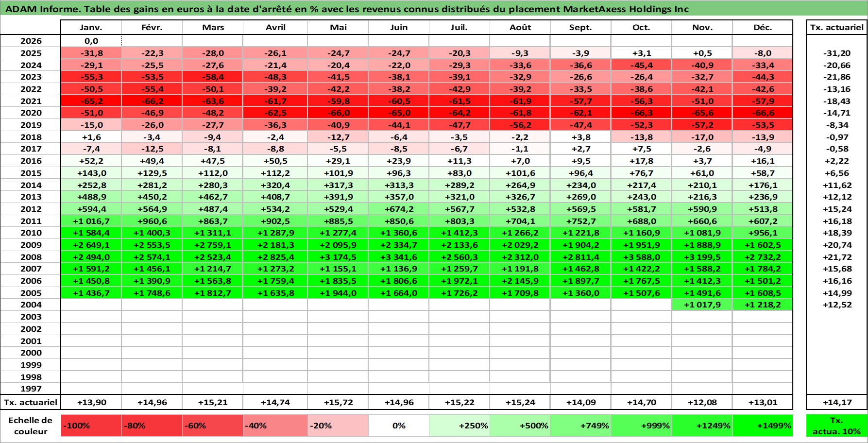This screenshot has height=443, width=868.
Task: Click cell -58,4 in 2023 row
Action: (x=213, y=77)
